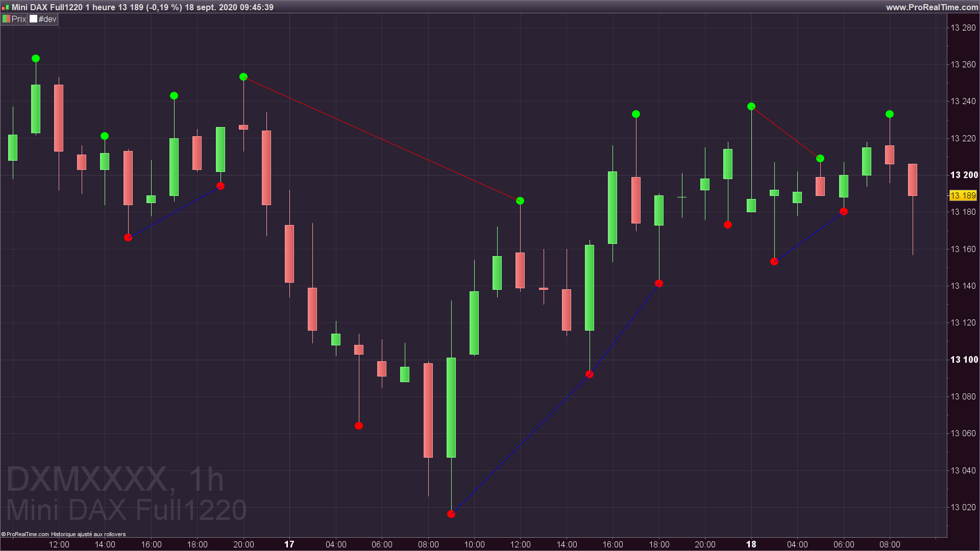Click the white #dev indicator swatch
980x551 pixels.
(34, 19)
